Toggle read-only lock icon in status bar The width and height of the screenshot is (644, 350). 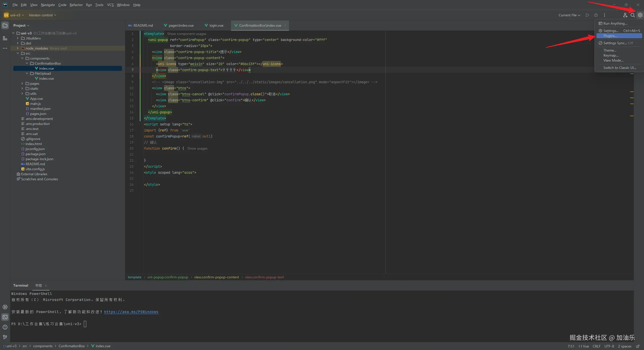[x=638, y=346]
